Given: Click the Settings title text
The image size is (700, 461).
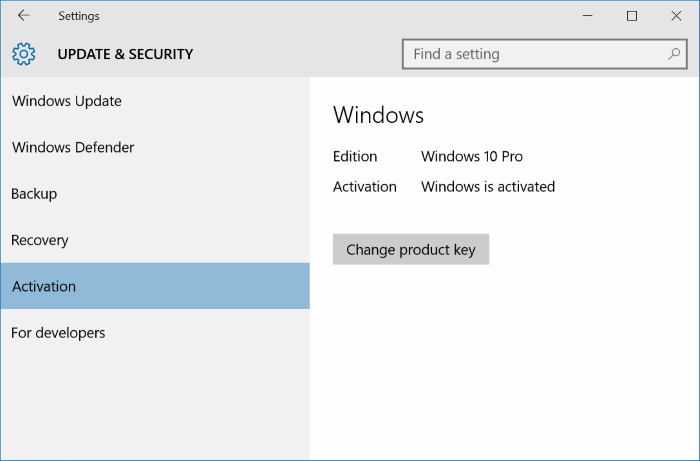Looking at the screenshot, I should pyautogui.click(x=79, y=16).
